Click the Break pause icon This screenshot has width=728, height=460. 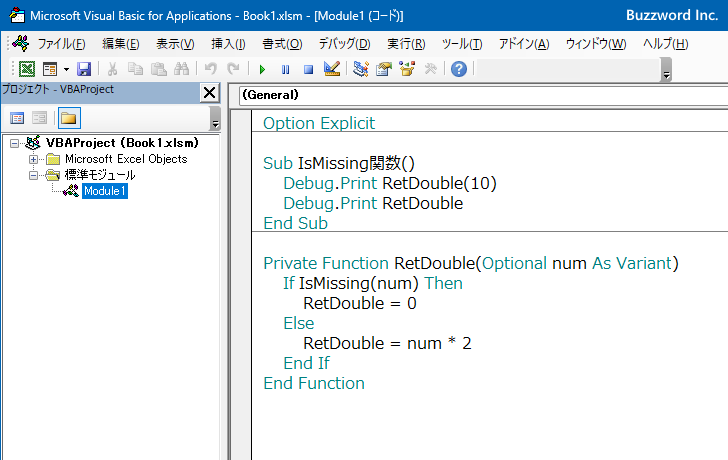[285, 69]
